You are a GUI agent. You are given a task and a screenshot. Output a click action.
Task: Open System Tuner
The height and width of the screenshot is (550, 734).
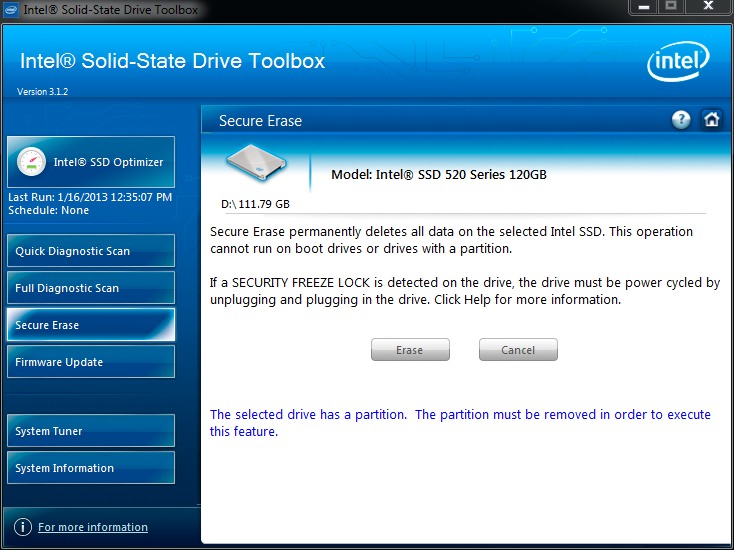(91, 431)
